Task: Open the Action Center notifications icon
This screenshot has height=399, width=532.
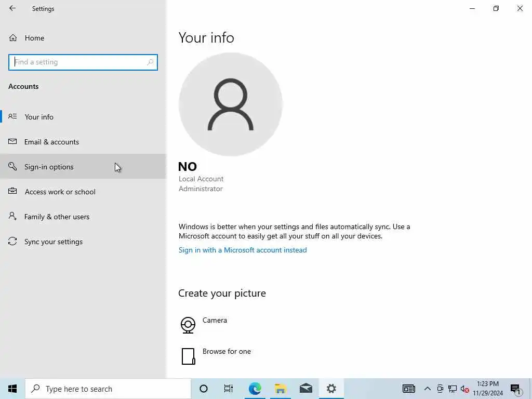Action: point(515,389)
